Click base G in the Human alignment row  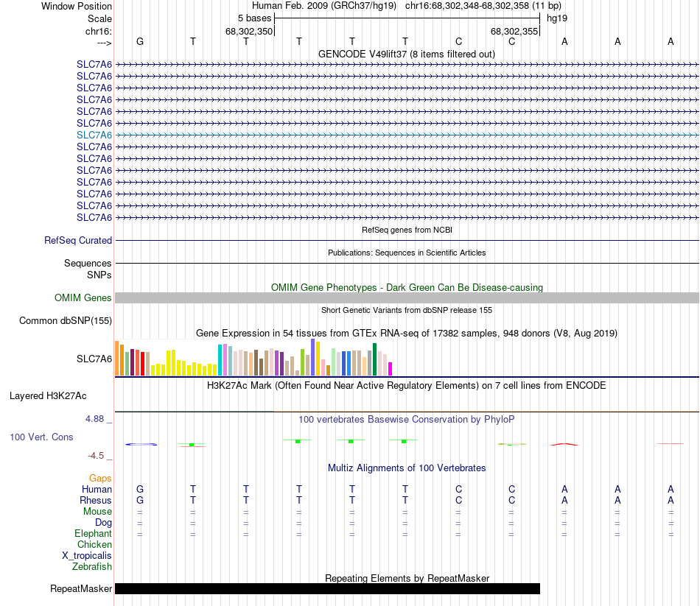[x=140, y=490]
